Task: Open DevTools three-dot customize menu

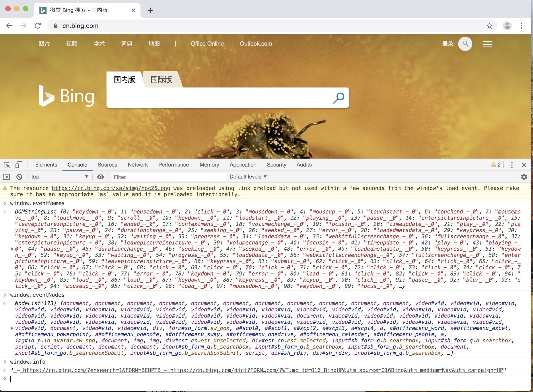Action: (x=512, y=165)
